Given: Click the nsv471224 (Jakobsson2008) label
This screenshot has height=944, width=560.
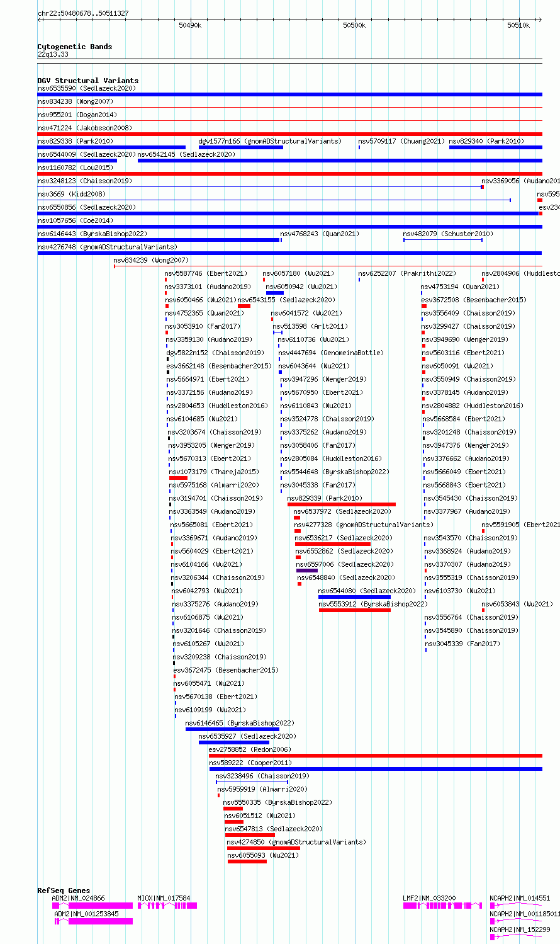Looking at the screenshot, I should 84,128.
